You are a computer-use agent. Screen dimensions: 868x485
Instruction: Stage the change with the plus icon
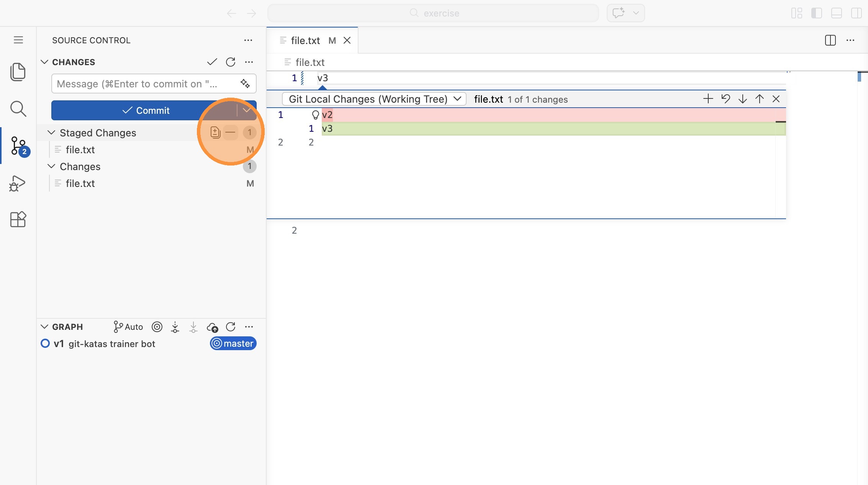708,99
